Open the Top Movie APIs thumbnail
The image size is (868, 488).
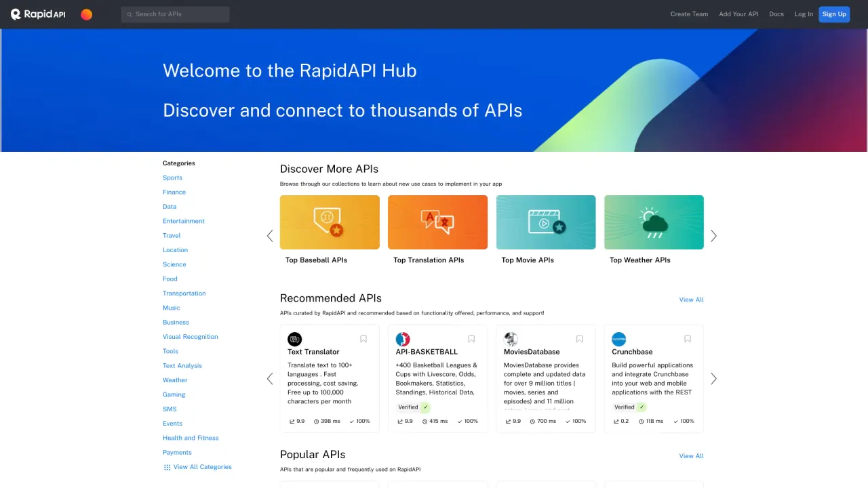tap(546, 222)
